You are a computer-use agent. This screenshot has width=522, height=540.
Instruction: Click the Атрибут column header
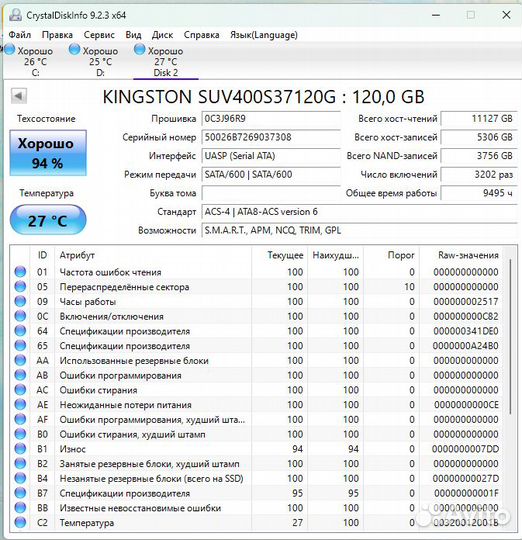tap(153, 255)
